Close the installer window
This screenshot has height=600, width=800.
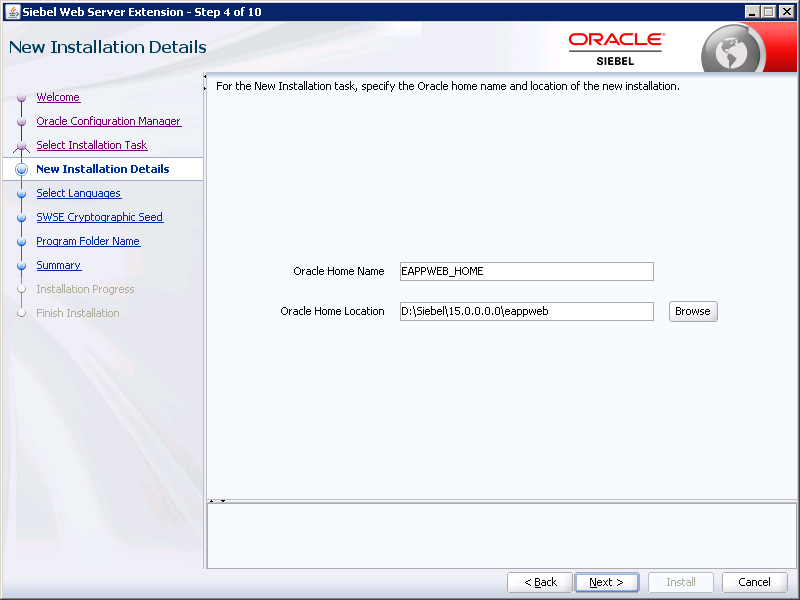(787, 12)
